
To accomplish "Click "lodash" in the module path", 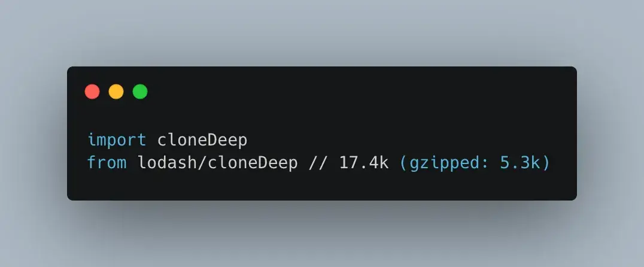I will pyautogui.click(x=168, y=163).
